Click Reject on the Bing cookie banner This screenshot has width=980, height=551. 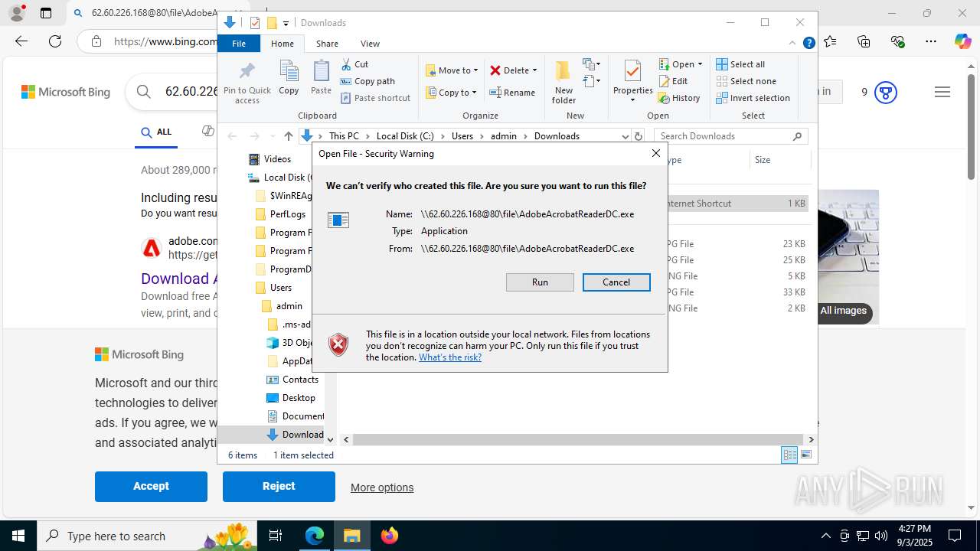(279, 486)
